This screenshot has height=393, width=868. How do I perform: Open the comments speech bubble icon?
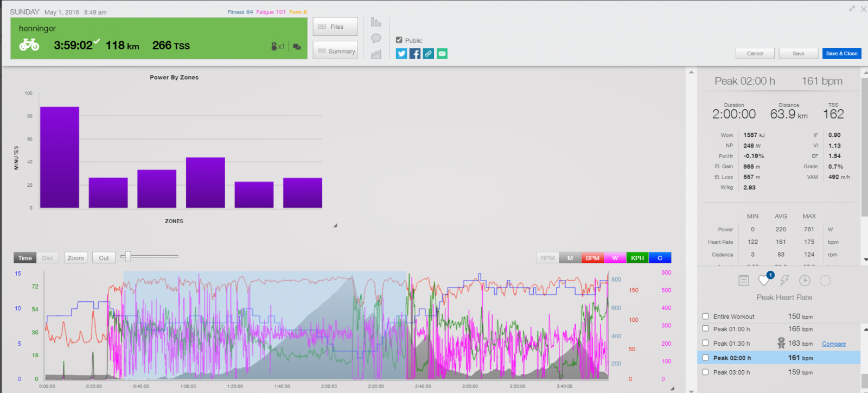[376, 39]
